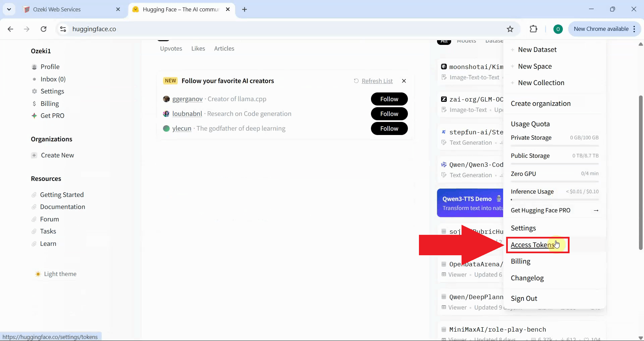
Task: Open the Chrome extensions puzzle icon
Action: point(533,29)
